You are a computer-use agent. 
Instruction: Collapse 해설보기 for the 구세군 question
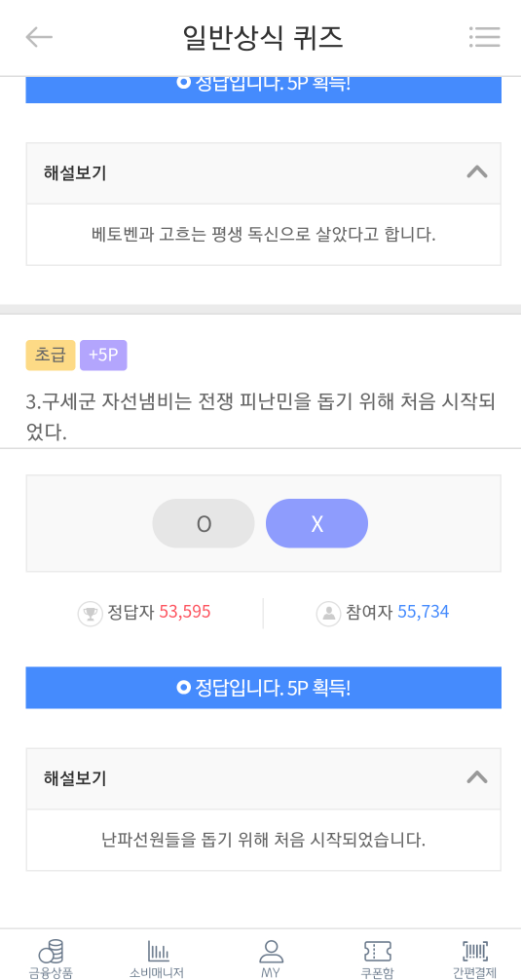pos(477,777)
